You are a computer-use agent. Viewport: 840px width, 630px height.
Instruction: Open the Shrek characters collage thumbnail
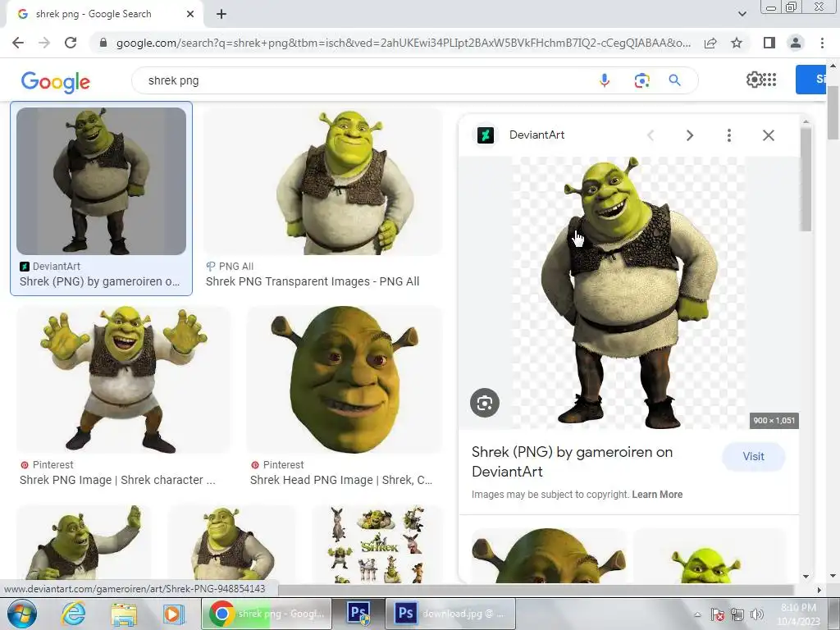click(378, 544)
